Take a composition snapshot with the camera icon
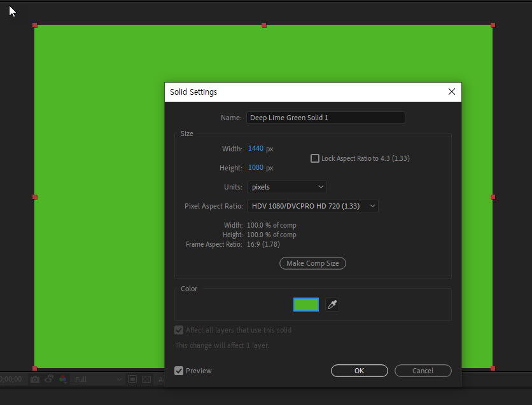Viewport: 532px width, 405px height. coord(35,379)
